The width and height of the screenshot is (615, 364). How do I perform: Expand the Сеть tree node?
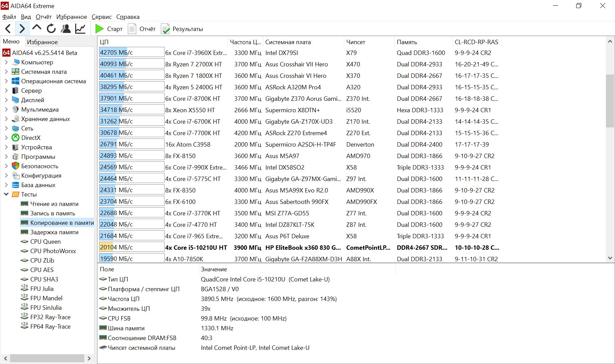tap(6, 128)
